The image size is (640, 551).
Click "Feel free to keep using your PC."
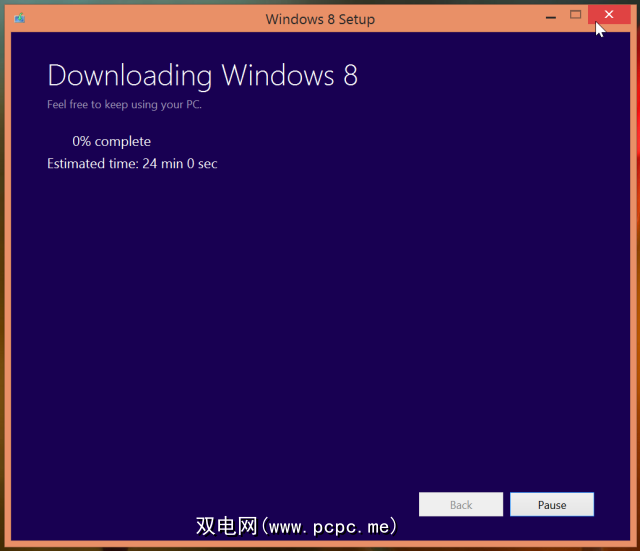pos(124,104)
